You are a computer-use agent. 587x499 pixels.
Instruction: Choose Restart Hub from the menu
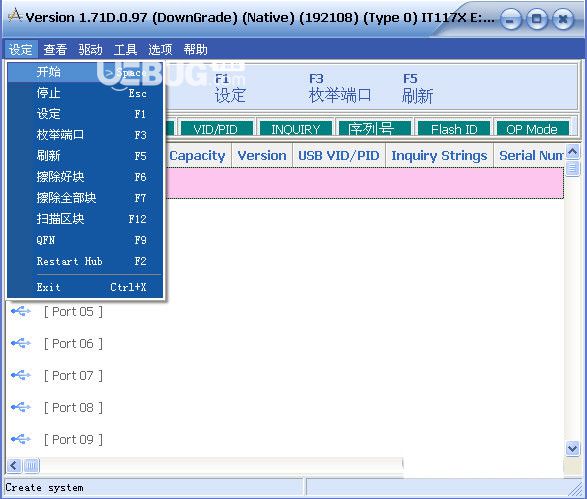pyautogui.click(x=85, y=261)
